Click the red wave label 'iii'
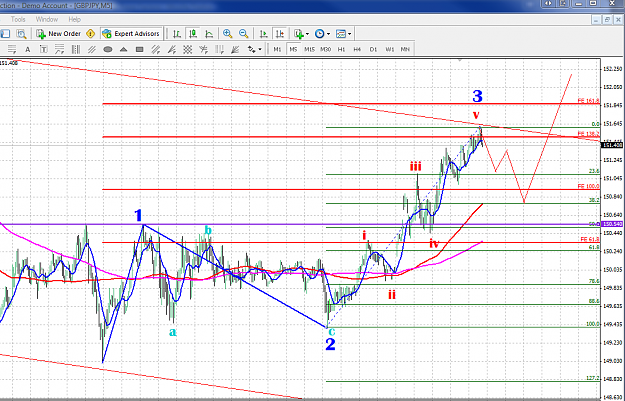This screenshot has width=625, height=401. coord(416,166)
